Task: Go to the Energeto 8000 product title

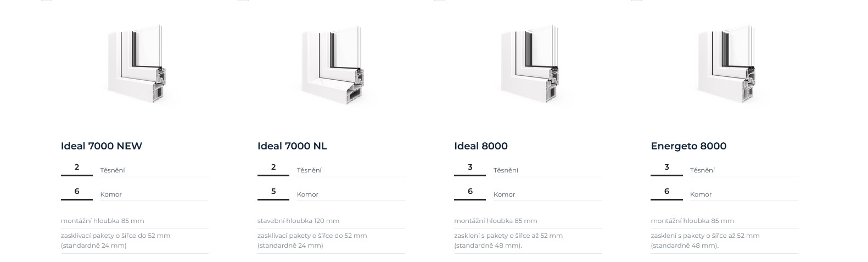Action: [x=688, y=146]
